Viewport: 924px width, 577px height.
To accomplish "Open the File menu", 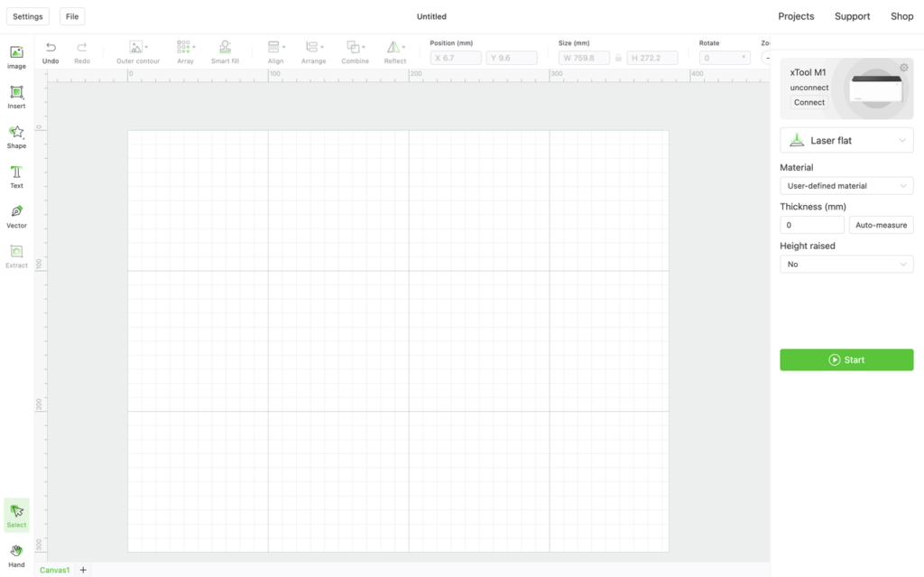I will pyautogui.click(x=72, y=16).
